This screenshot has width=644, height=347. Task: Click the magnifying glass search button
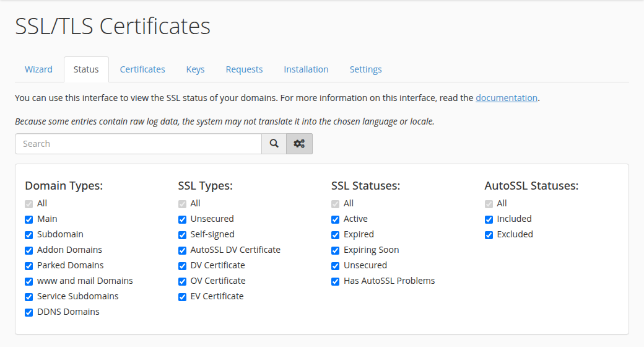[274, 144]
